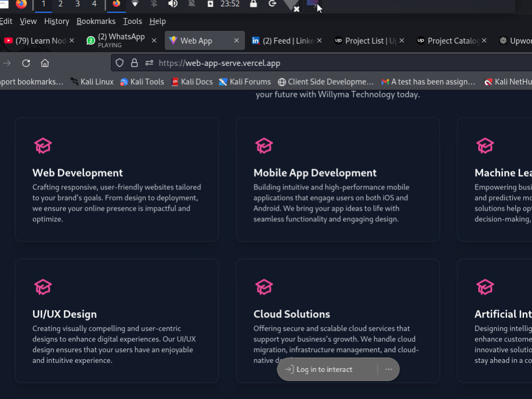
Task: Go to the browser home page
Action: (45, 63)
